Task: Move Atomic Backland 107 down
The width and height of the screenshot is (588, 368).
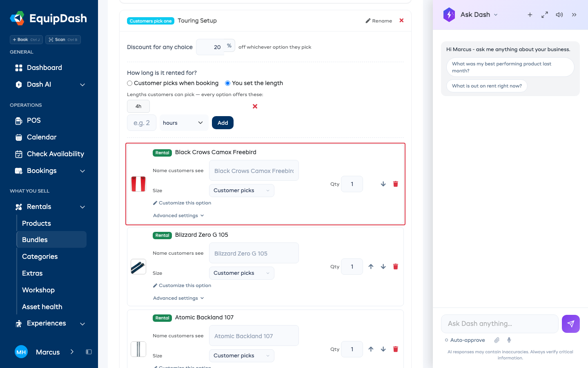Action: coord(383,349)
